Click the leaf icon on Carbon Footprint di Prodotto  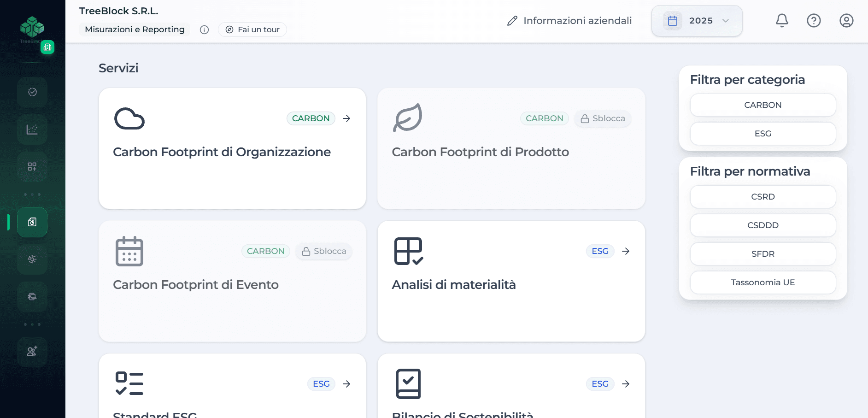[408, 118]
